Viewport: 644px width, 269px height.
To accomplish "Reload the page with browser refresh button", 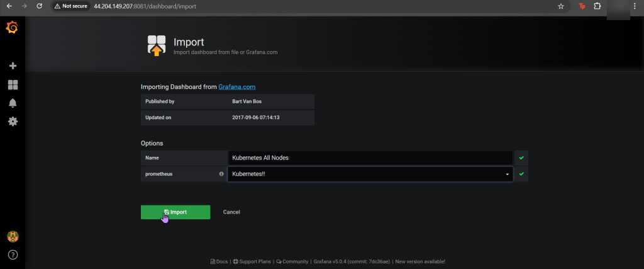I will coord(40,6).
